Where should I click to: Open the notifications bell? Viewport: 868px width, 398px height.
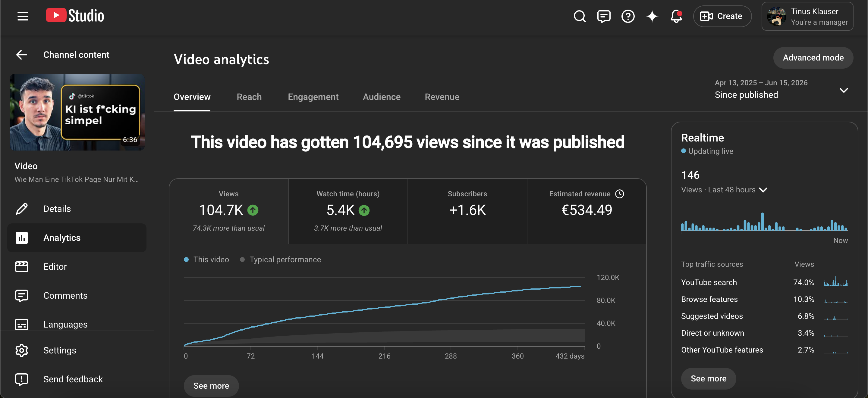[676, 16]
